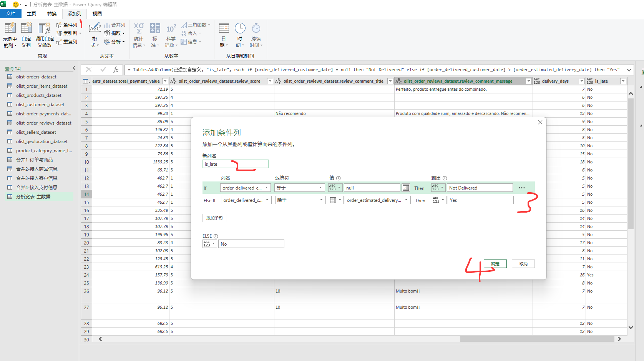Switch to the 视图 (View) ribbon tab
This screenshot has width=644, height=361.
click(97, 13)
